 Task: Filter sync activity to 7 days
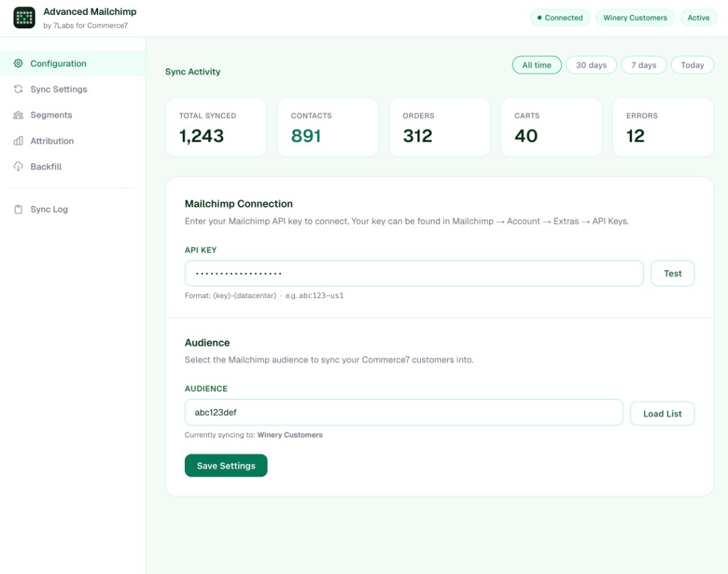pos(643,65)
